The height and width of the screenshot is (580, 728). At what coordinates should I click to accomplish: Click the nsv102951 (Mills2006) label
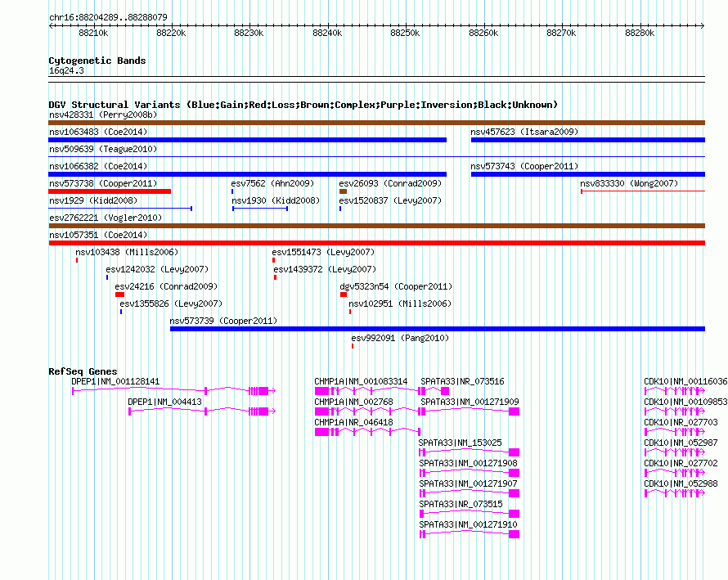(400, 303)
